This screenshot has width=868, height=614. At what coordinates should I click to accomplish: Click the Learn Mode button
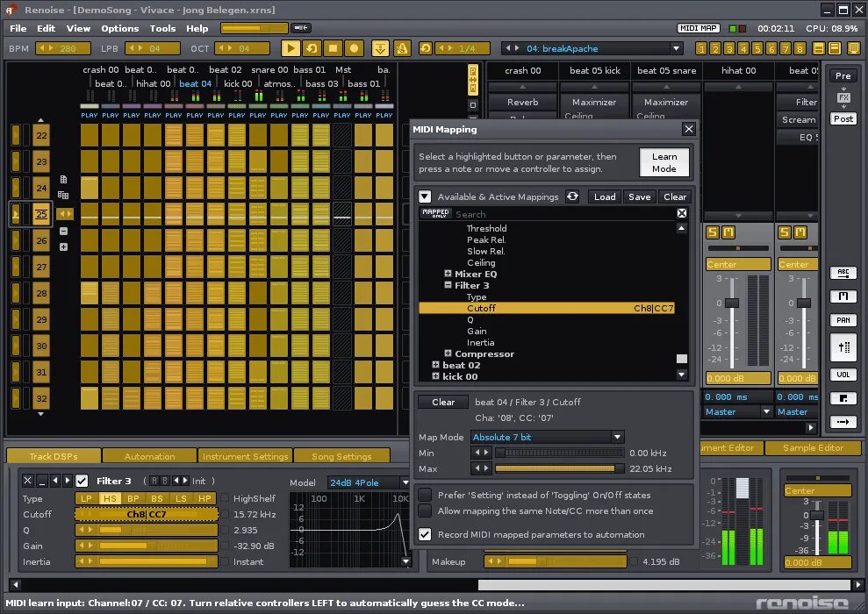click(664, 162)
